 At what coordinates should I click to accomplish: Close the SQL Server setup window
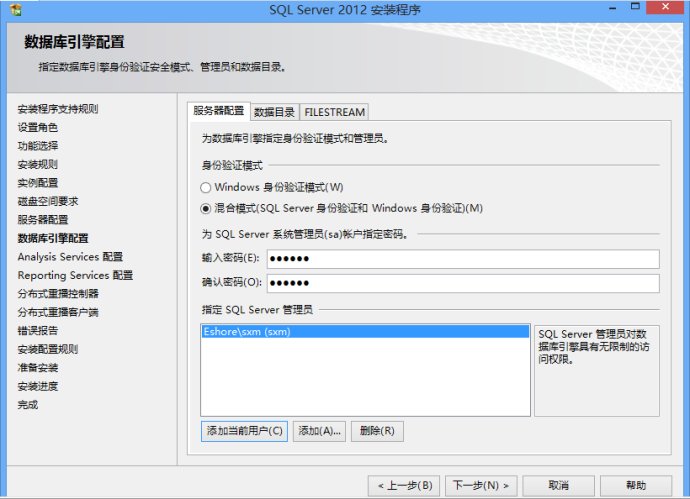click(x=664, y=9)
